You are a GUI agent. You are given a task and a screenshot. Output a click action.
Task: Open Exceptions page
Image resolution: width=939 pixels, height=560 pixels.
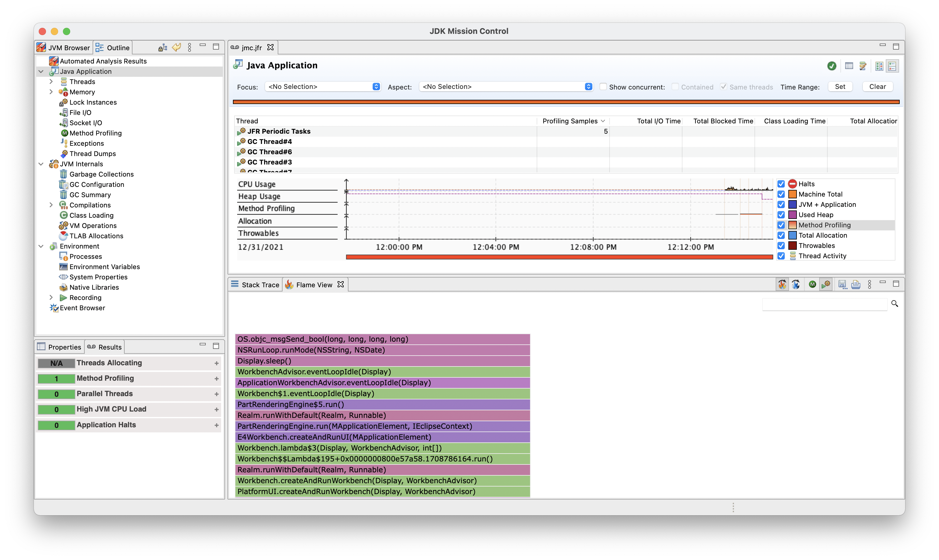(x=86, y=143)
